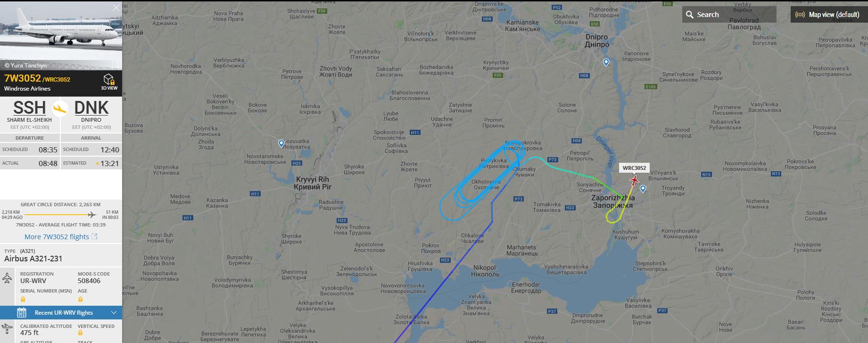
Task: Select the airport pin near Dnipro
Action: click(606, 62)
